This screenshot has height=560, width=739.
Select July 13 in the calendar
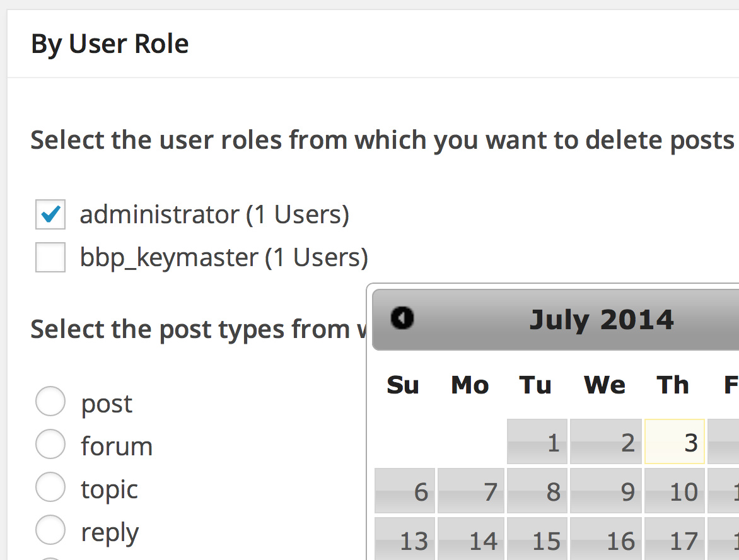point(405,539)
